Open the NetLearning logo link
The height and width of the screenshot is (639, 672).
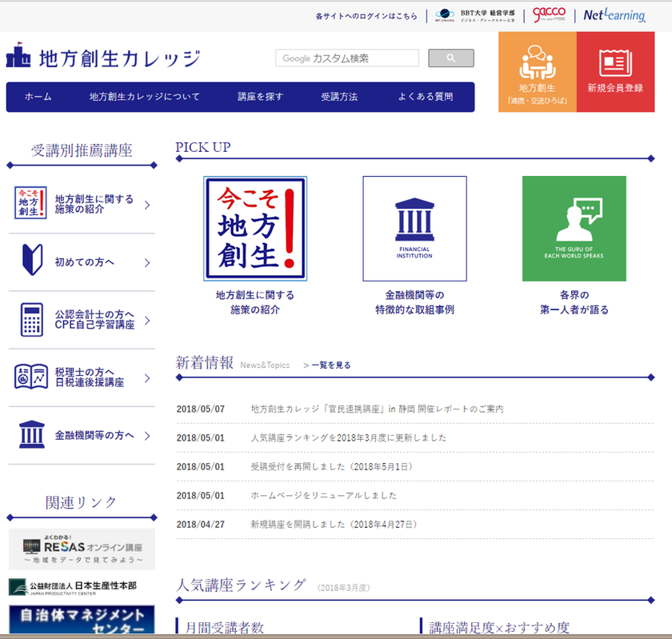coord(614,15)
